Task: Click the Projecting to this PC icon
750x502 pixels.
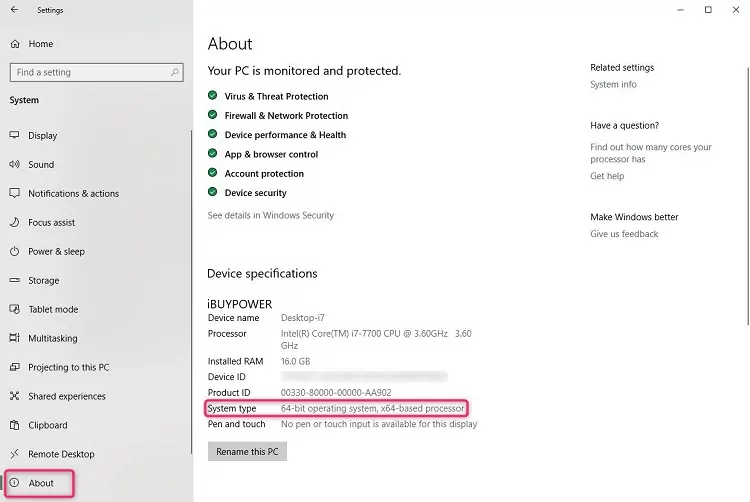Action: (x=14, y=367)
